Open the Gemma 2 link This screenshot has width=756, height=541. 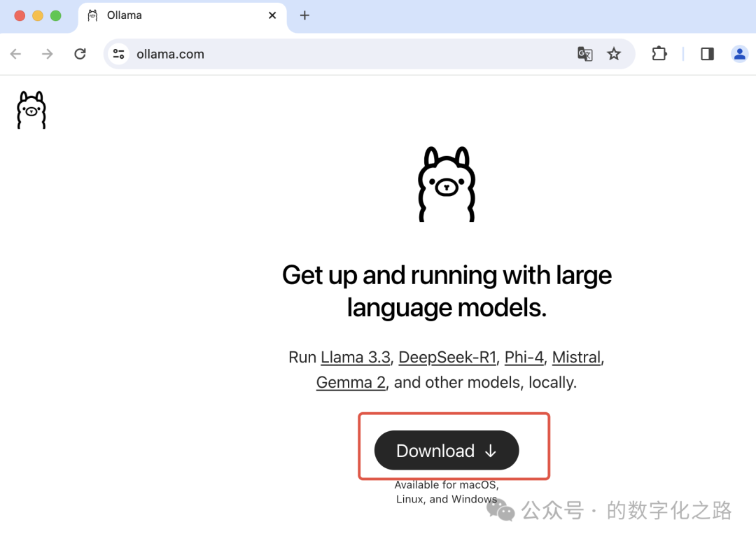tap(351, 382)
